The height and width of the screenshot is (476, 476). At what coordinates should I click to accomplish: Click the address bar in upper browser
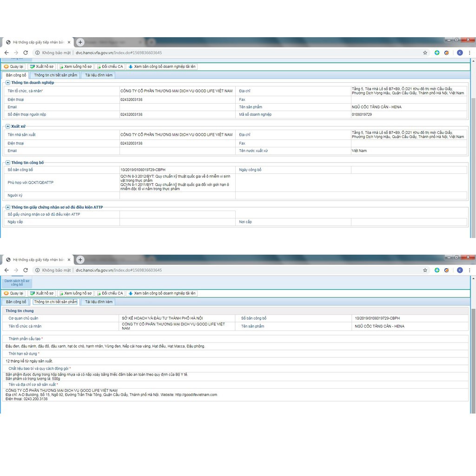pyautogui.click(x=232, y=53)
